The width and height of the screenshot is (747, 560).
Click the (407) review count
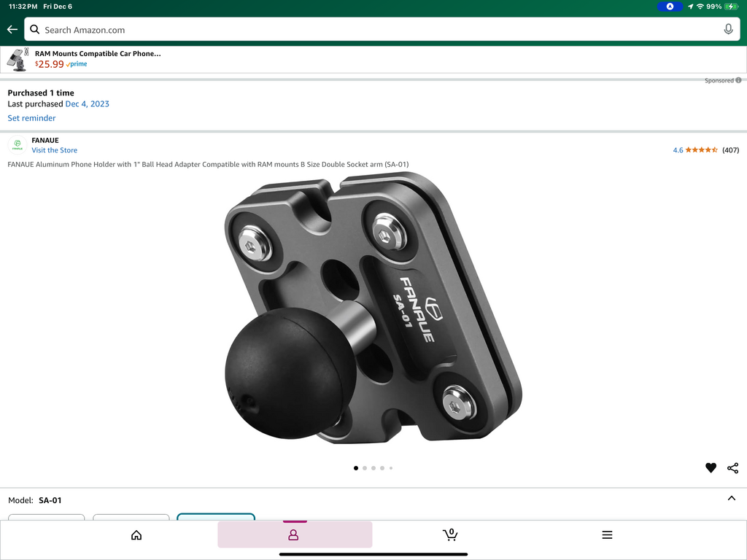point(730,150)
